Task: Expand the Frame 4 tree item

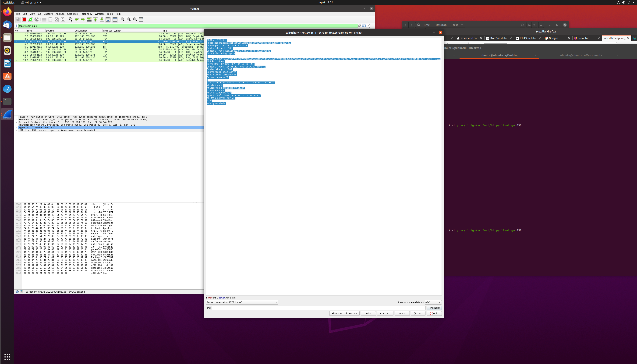Action: [x=16, y=117]
